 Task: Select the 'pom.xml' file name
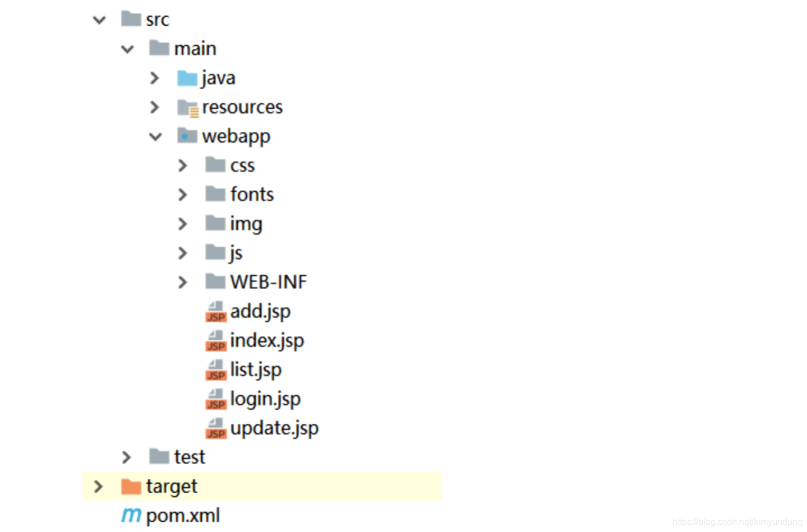[x=183, y=516]
